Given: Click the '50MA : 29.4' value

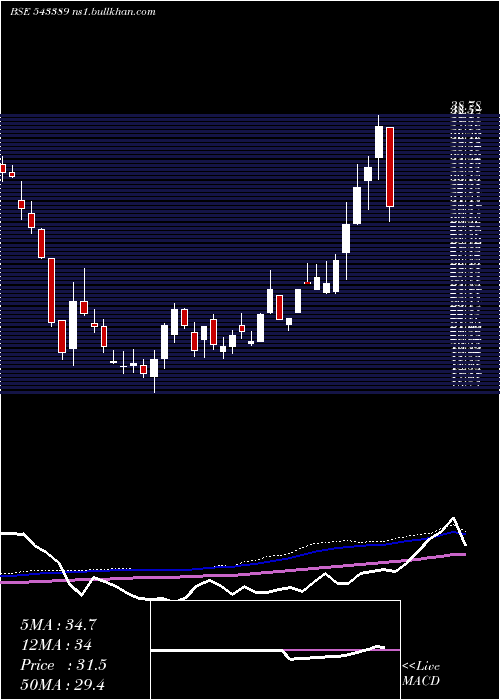Looking at the screenshot, I should (x=62, y=684).
